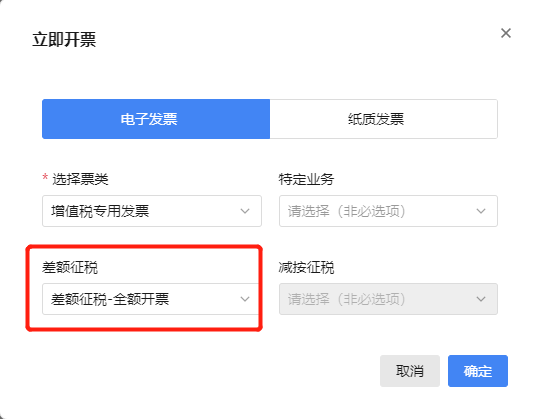533x419 pixels.
Task: Click the chevron arrow in 特定业务 field
Action: pyautogui.click(x=481, y=211)
